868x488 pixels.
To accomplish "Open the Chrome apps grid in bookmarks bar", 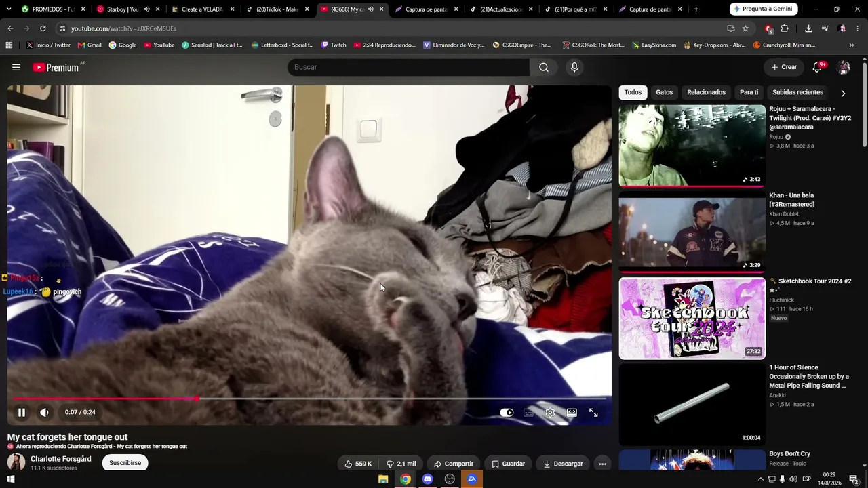I will pos(9,45).
